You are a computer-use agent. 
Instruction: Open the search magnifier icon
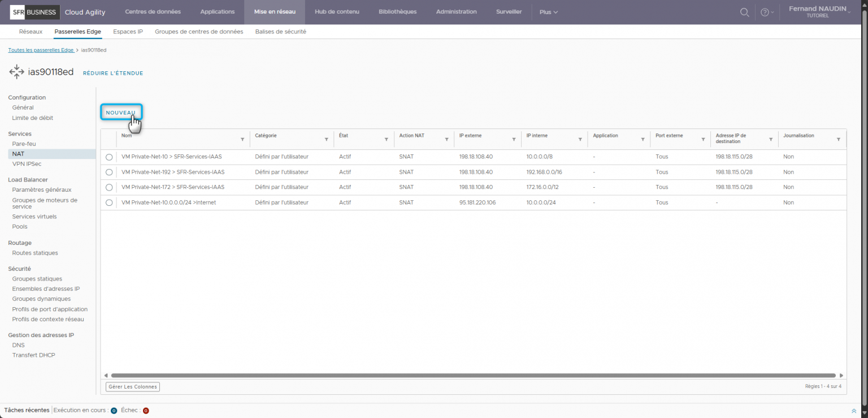click(x=744, y=12)
